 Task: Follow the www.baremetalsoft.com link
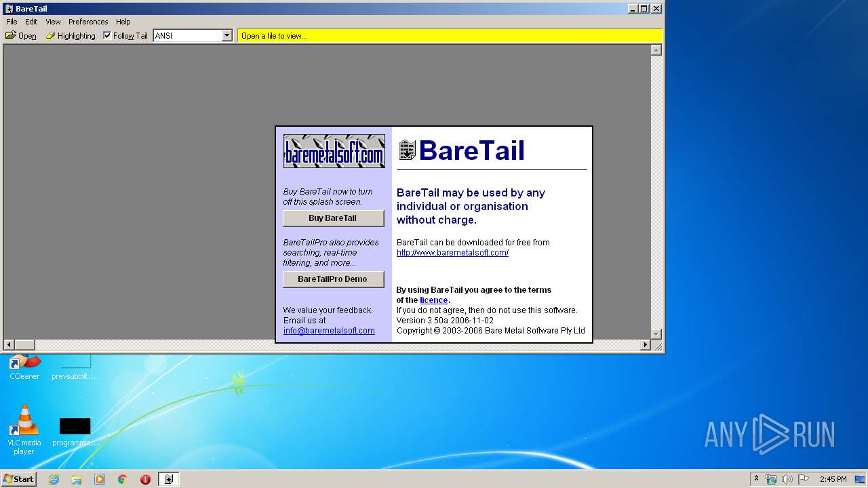[452, 253]
